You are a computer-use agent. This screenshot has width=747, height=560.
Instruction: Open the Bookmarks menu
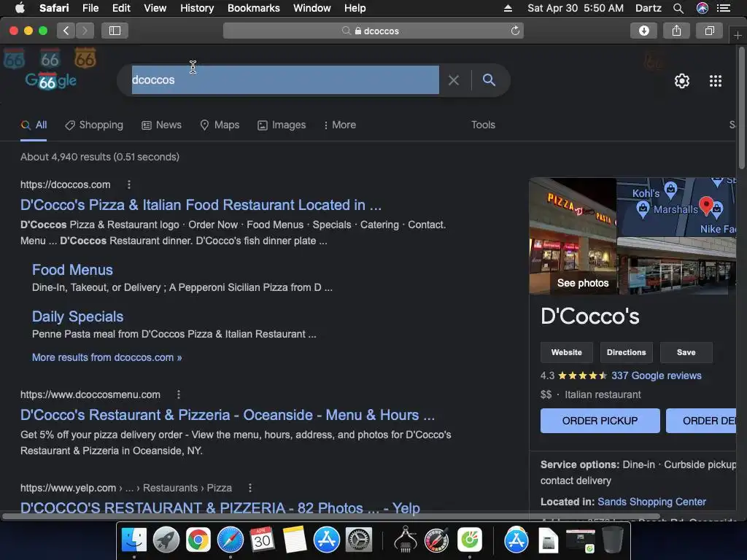tap(253, 8)
